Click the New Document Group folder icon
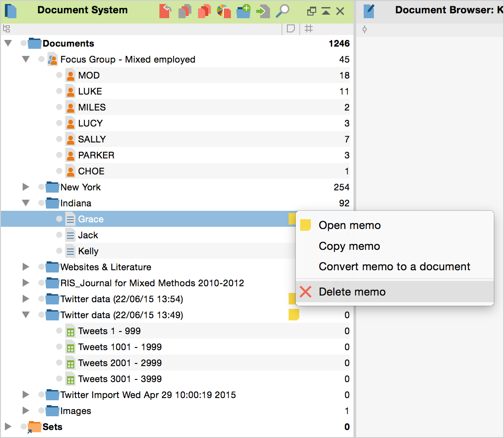 [x=243, y=11]
